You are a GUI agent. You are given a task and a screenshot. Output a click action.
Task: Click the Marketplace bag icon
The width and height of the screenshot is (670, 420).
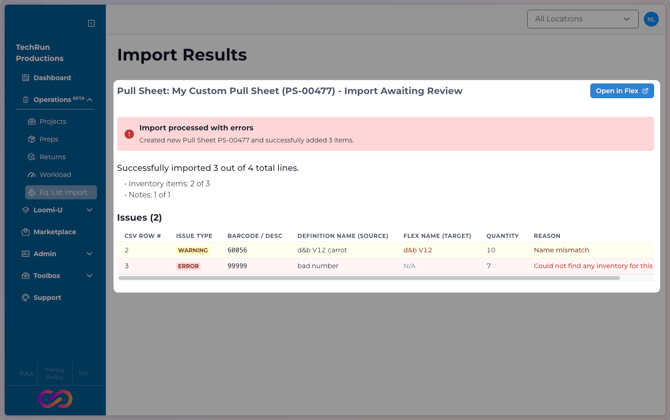coord(26,232)
